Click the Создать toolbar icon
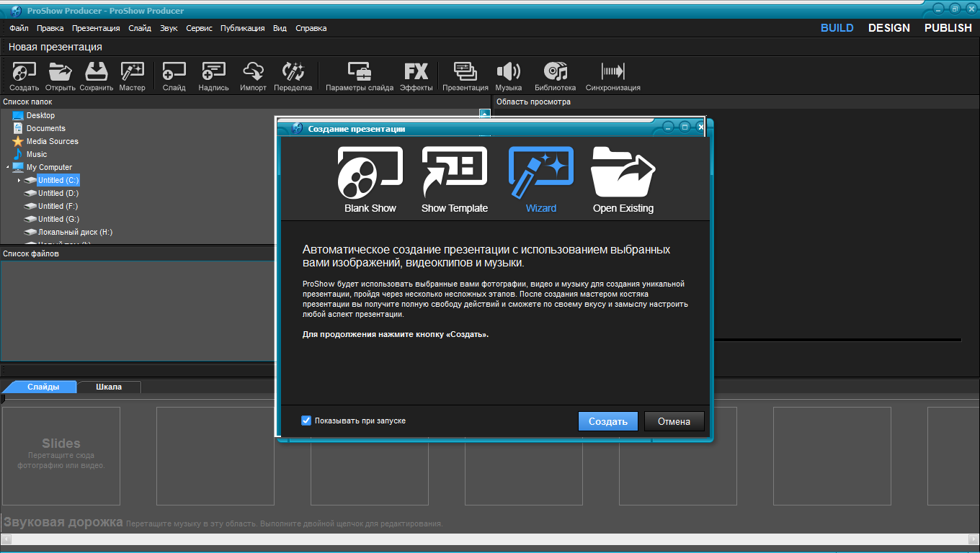Viewport: 980px width, 553px height. click(x=24, y=76)
